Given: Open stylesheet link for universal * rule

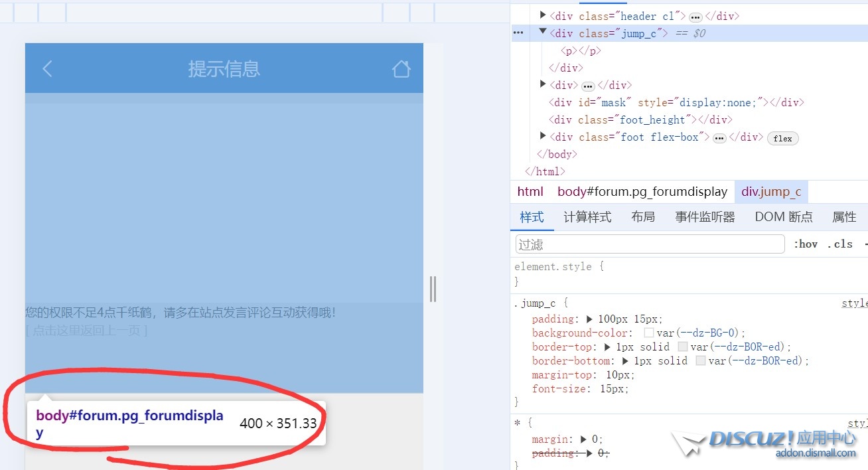Looking at the screenshot, I should pos(857,423).
